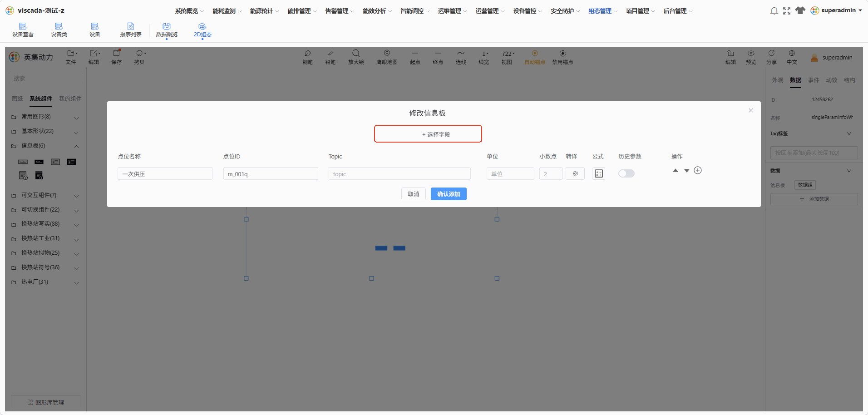Confirm with the 确认添加 button
Image resolution: width=868 pixels, height=415 pixels.
coord(449,194)
